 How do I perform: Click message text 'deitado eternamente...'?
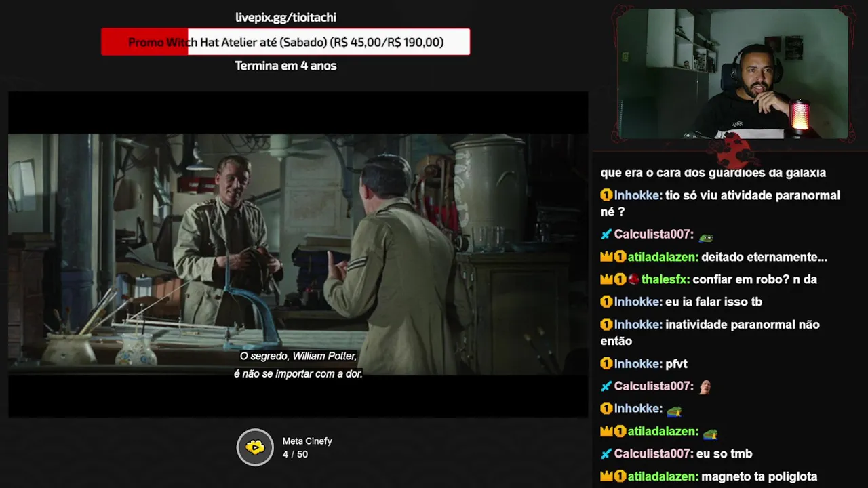click(764, 257)
